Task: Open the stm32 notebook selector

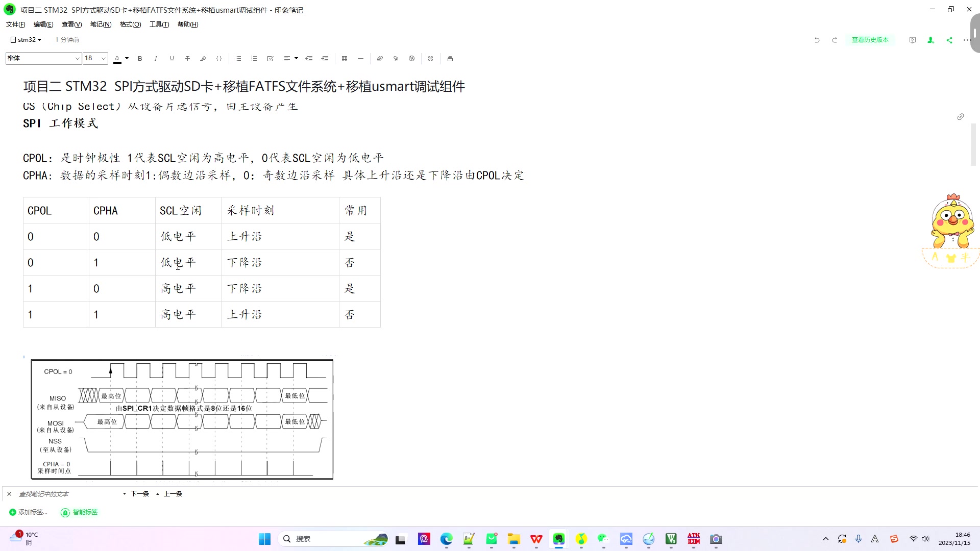Action: (26, 40)
